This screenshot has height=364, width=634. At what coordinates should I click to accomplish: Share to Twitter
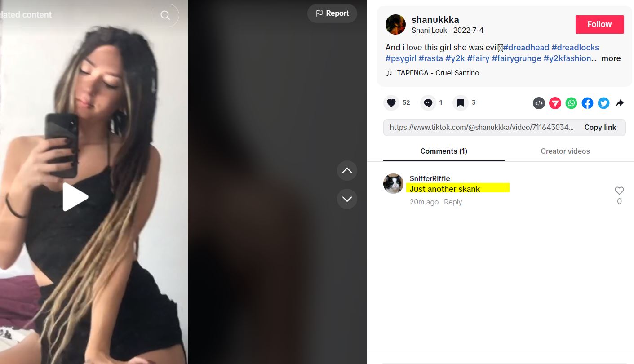(x=603, y=103)
